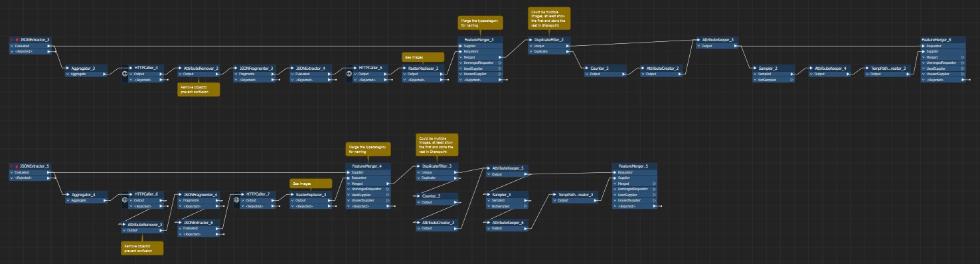980x264 pixels.
Task: Click the Merged output arrow of FeatureMerger_6
Action: (963, 57)
